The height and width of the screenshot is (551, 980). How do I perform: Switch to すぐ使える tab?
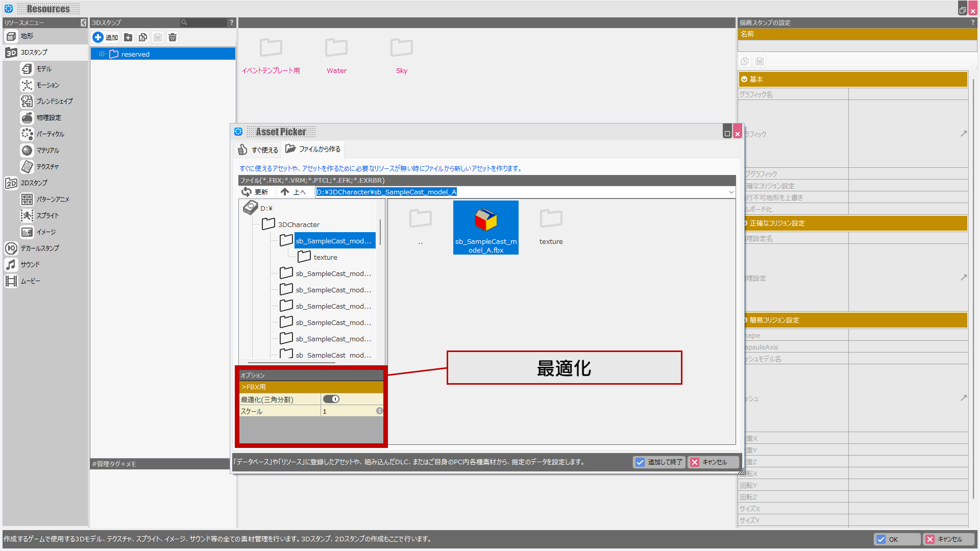click(258, 149)
